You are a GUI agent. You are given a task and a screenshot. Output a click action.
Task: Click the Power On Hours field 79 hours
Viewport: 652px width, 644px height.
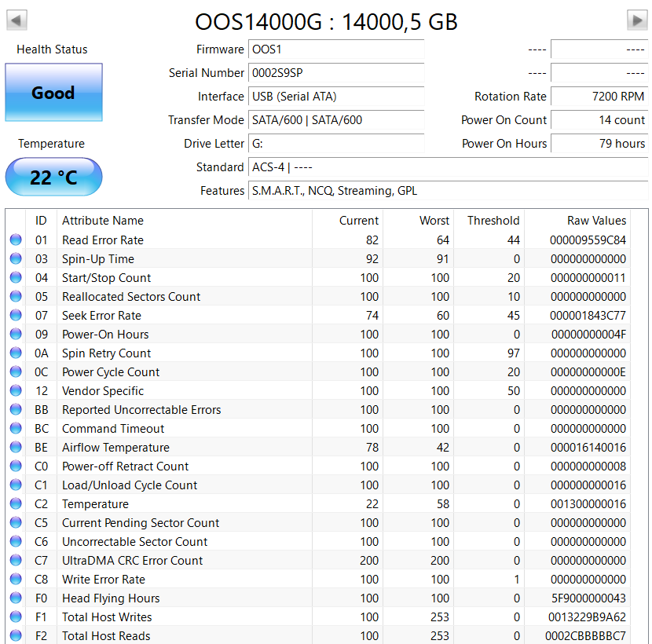(x=599, y=144)
